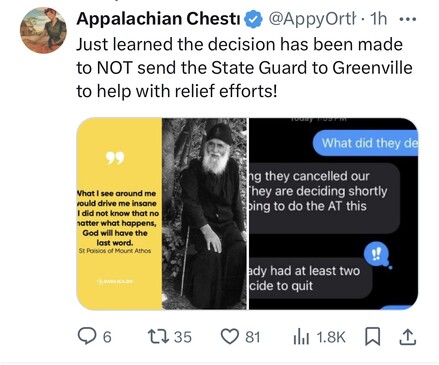This screenshot has height=365, width=439.
Task: Open the reply comment icon
Action: pos(86,336)
